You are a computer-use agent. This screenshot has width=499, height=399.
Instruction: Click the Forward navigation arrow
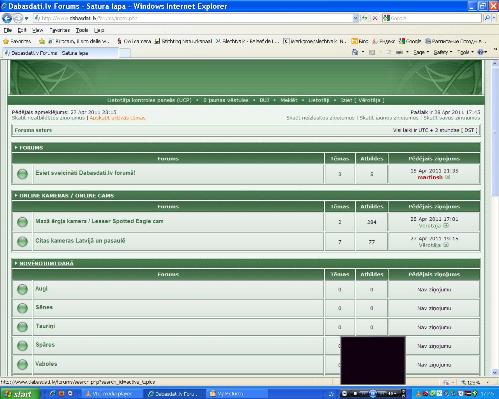(x=18, y=18)
